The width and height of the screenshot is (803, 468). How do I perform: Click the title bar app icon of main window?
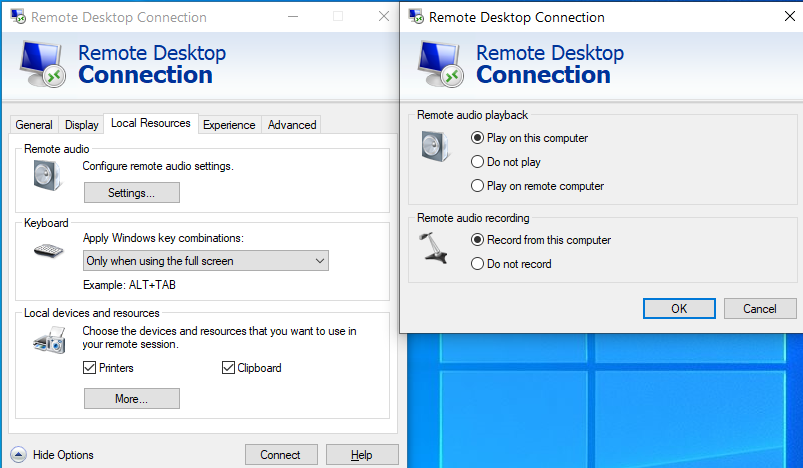[x=18, y=17]
